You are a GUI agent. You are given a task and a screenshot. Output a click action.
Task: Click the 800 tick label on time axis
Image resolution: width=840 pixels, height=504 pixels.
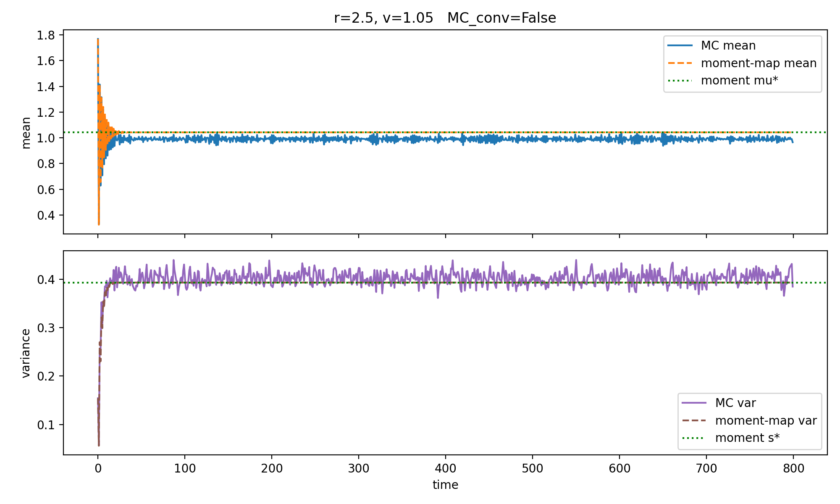coord(793,469)
